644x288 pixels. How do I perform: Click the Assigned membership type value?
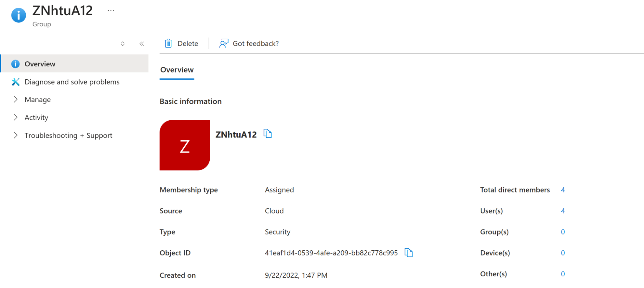coord(279,190)
